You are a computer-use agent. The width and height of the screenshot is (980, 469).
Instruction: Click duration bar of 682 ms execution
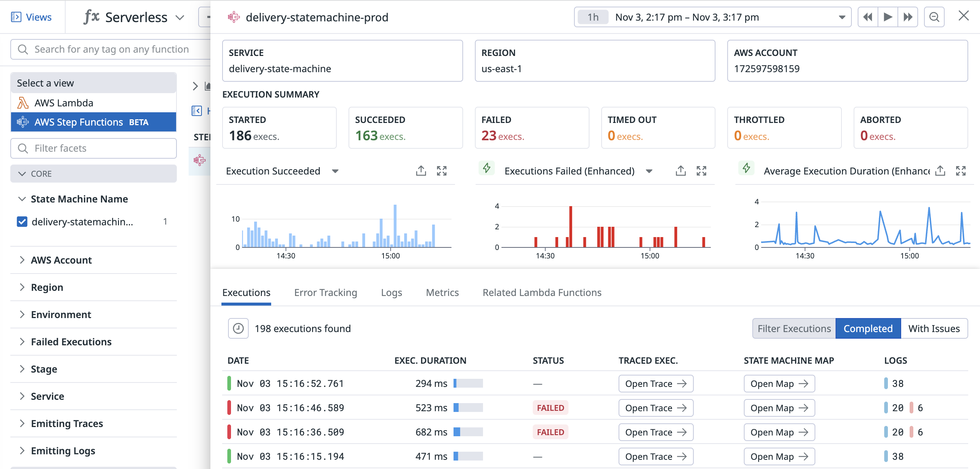pyautogui.click(x=468, y=432)
